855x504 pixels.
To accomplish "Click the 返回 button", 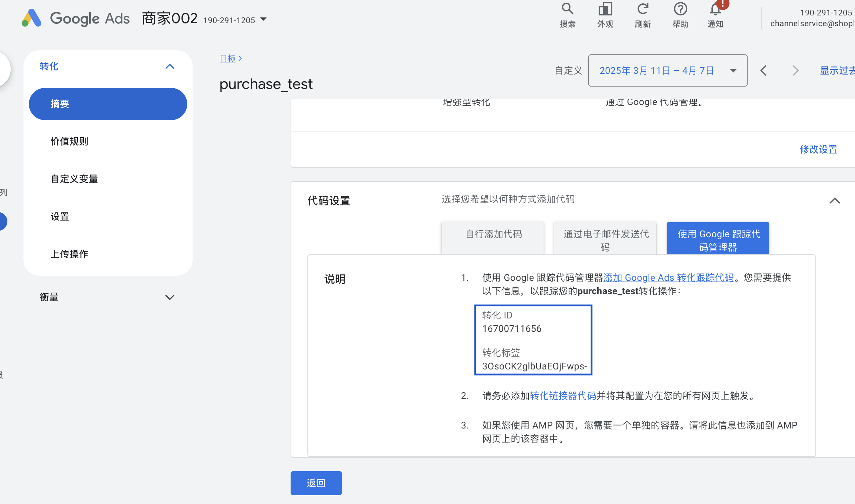I will click(x=316, y=483).
